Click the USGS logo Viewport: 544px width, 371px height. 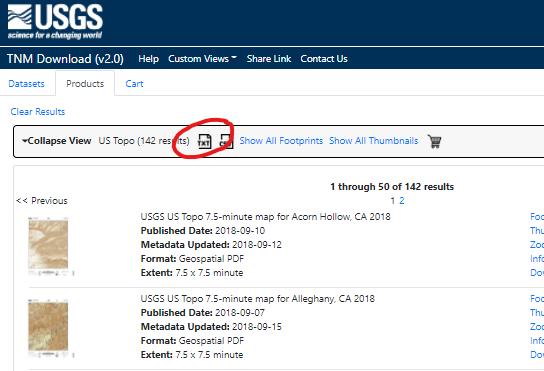55,22
